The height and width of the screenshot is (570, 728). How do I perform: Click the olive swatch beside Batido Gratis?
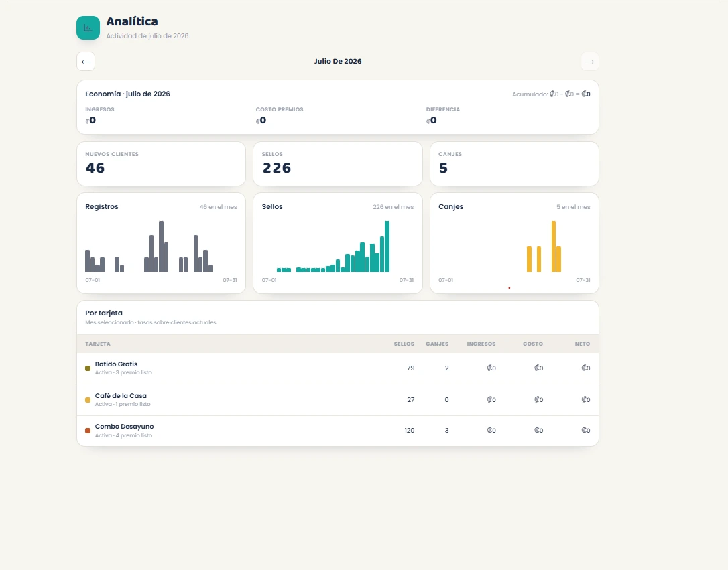coord(88,368)
